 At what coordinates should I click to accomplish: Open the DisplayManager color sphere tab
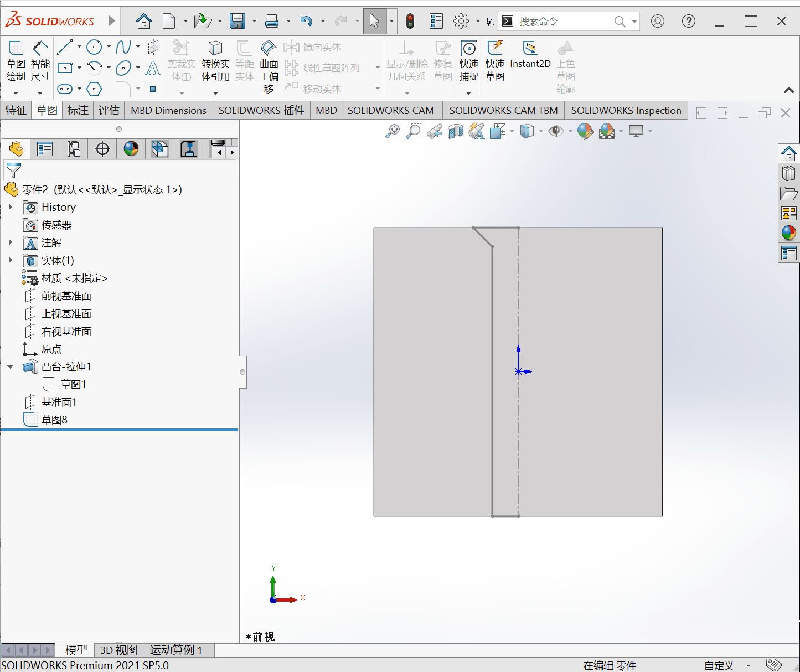point(131,149)
